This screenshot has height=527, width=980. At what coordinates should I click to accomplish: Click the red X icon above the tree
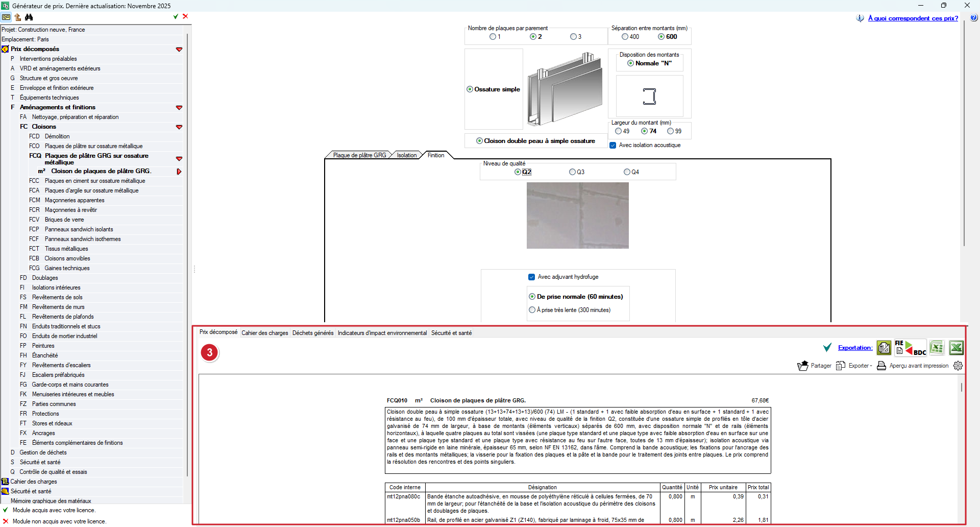click(185, 16)
